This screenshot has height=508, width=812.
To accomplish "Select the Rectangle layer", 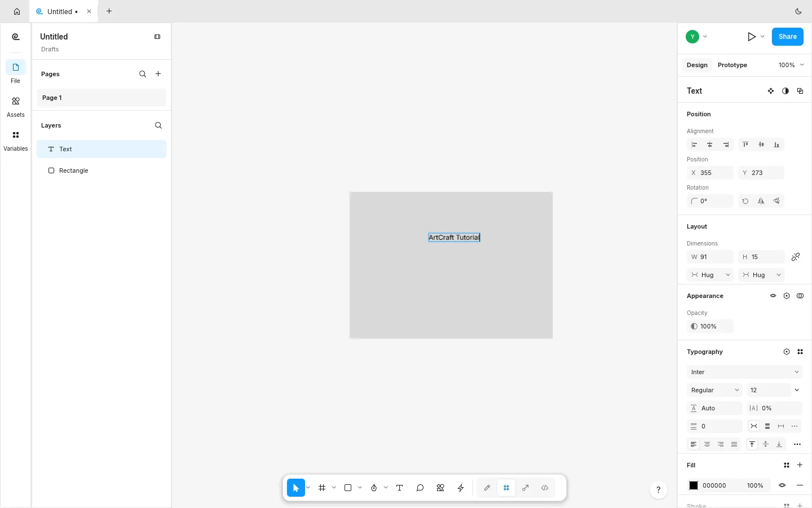I will click(x=101, y=170).
